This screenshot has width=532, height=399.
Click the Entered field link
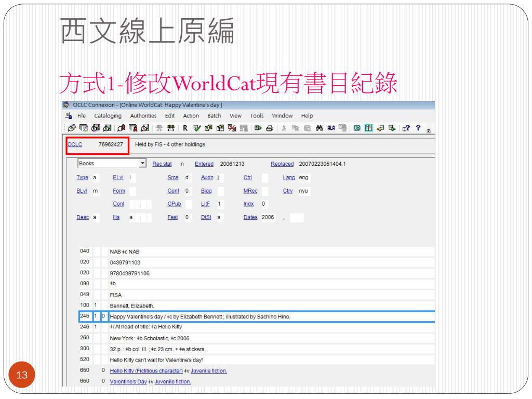tap(204, 164)
